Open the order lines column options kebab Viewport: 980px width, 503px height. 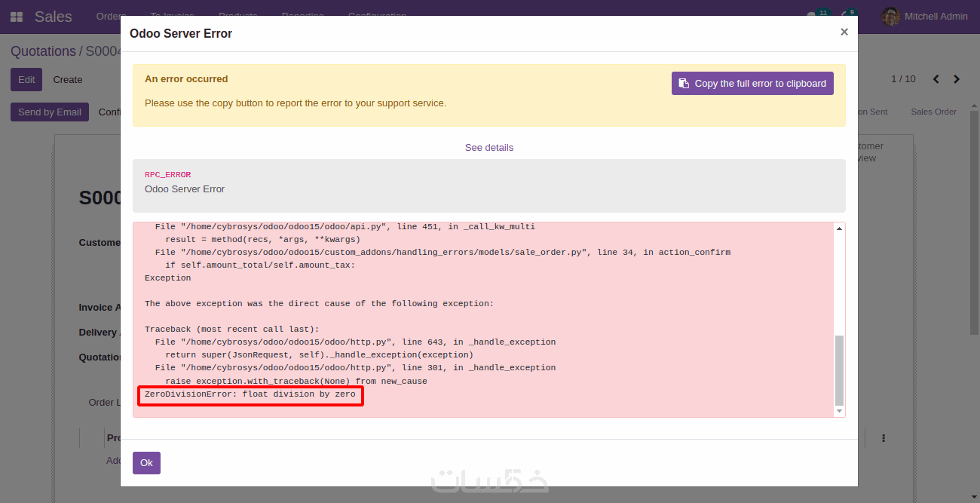coord(884,438)
